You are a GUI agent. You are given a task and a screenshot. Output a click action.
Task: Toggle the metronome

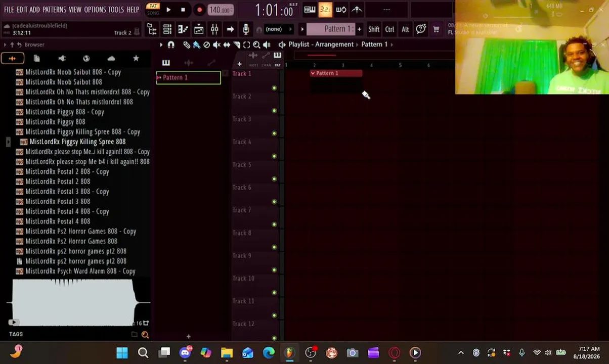coord(357,10)
